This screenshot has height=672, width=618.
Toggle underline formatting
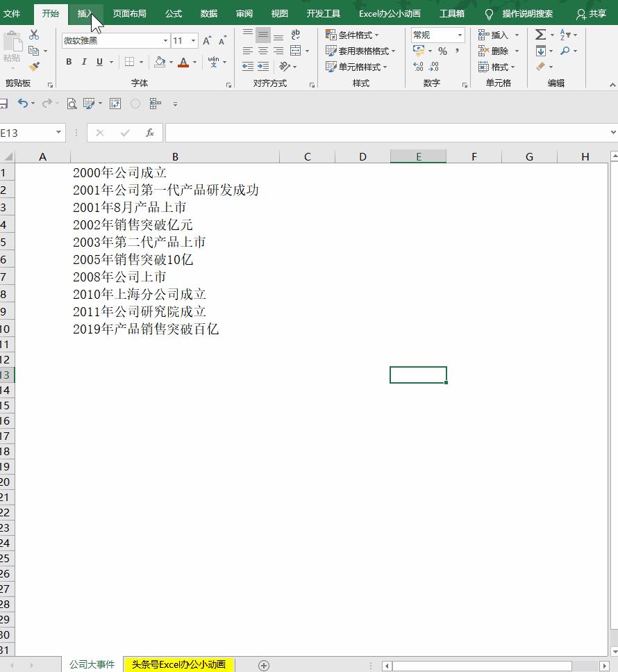tap(98, 62)
